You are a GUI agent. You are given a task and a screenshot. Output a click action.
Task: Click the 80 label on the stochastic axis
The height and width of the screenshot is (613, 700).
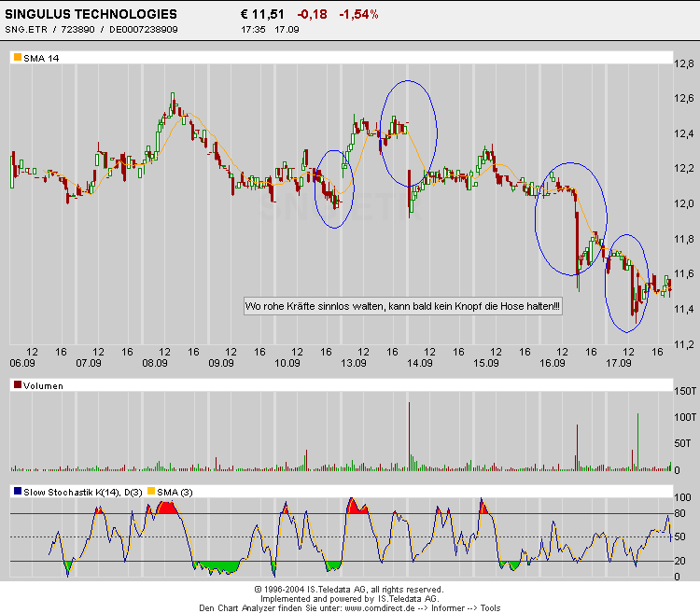pyautogui.click(x=679, y=513)
